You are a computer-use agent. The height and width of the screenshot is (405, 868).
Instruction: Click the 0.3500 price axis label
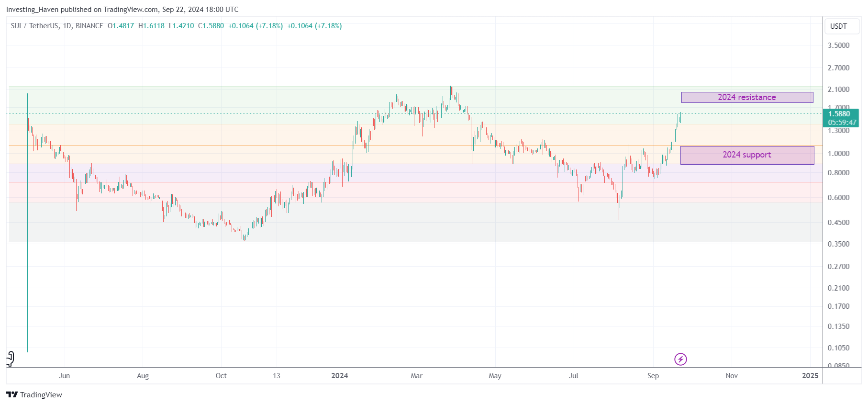839,244
